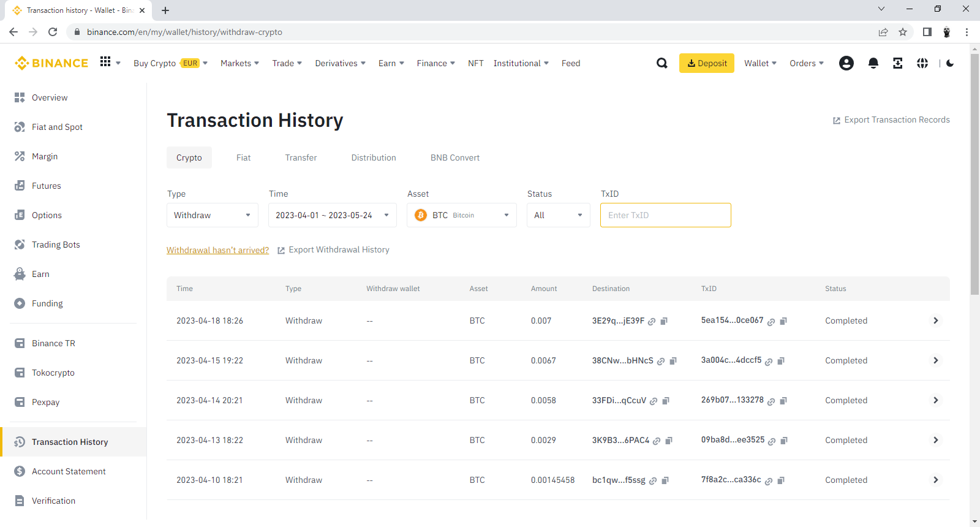Open explorer link for TxID 3a004c...4dccf5
This screenshot has width=980, height=527.
pyautogui.click(x=769, y=361)
